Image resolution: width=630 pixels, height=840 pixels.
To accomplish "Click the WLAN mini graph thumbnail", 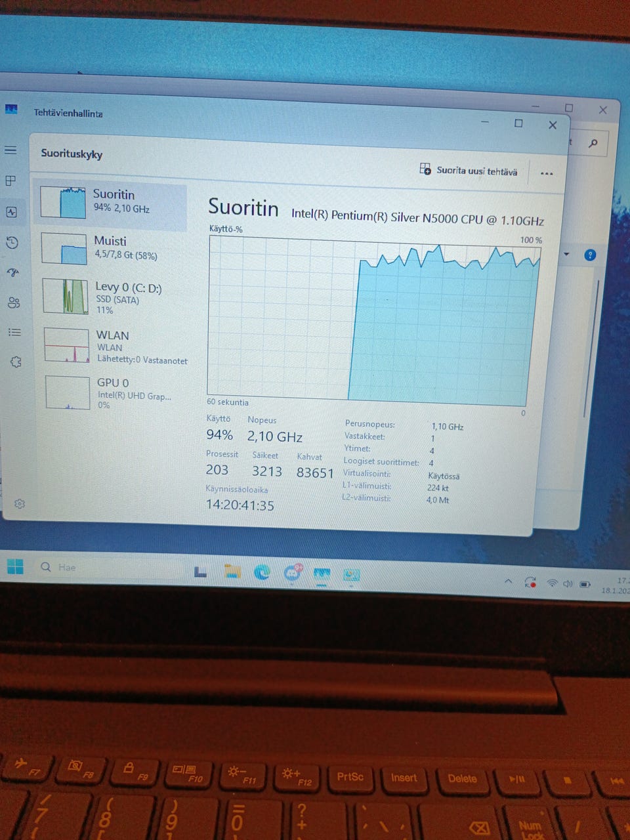I will pyautogui.click(x=67, y=345).
